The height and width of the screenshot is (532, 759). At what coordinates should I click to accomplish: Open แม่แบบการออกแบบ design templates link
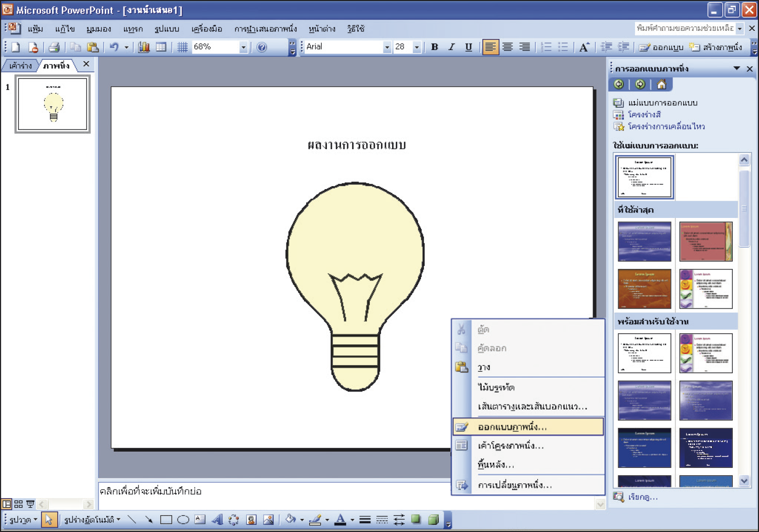coord(663,103)
